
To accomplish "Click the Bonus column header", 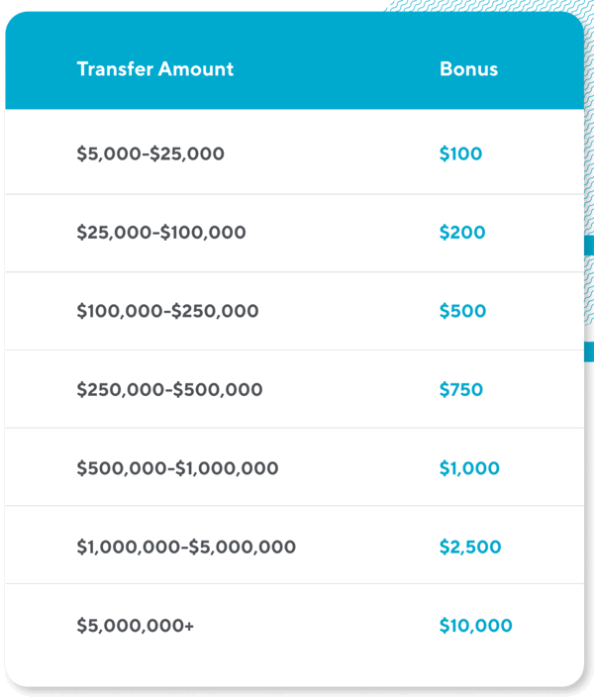I will coord(468,69).
